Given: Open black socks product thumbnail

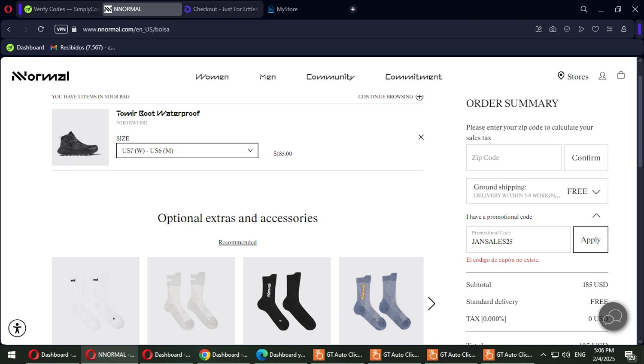Looking at the screenshot, I should tap(287, 301).
